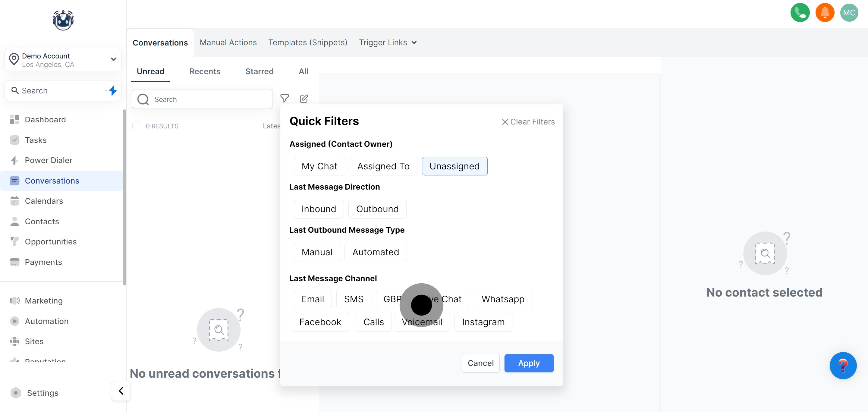Click the compose new message icon
The image size is (868, 412).
[303, 98]
